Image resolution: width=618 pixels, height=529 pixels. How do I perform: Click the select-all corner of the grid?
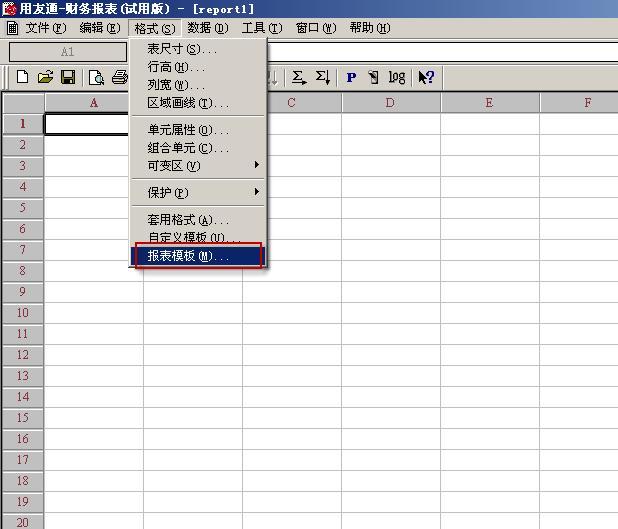pyautogui.click(x=23, y=103)
